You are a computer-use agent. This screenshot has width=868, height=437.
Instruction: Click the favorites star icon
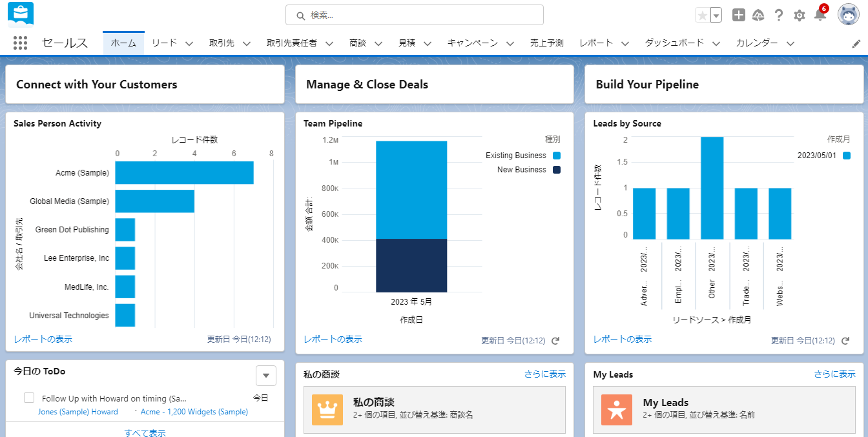(x=702, y=15)
